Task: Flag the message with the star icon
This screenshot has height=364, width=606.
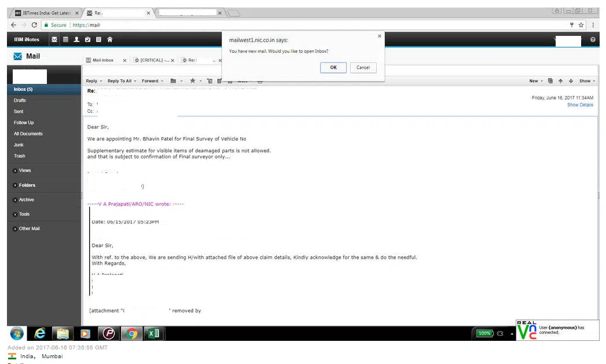Action: coord(192,81)
